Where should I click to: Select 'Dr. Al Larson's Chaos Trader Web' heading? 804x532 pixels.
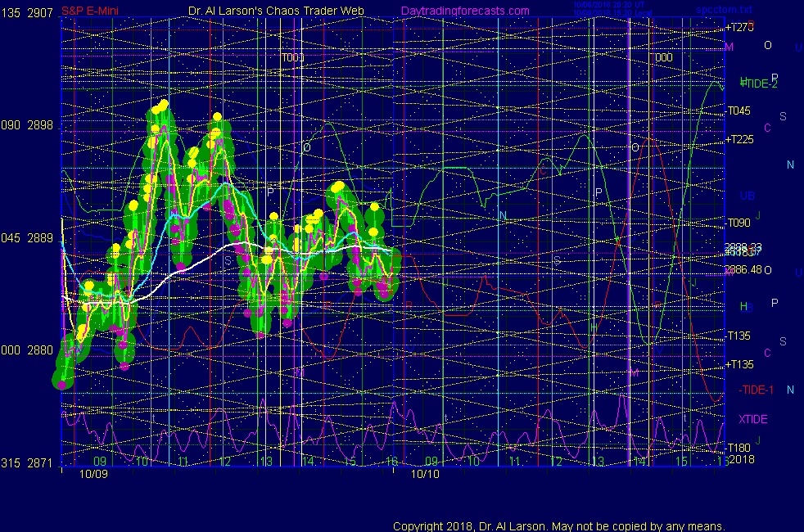(276, 11)
